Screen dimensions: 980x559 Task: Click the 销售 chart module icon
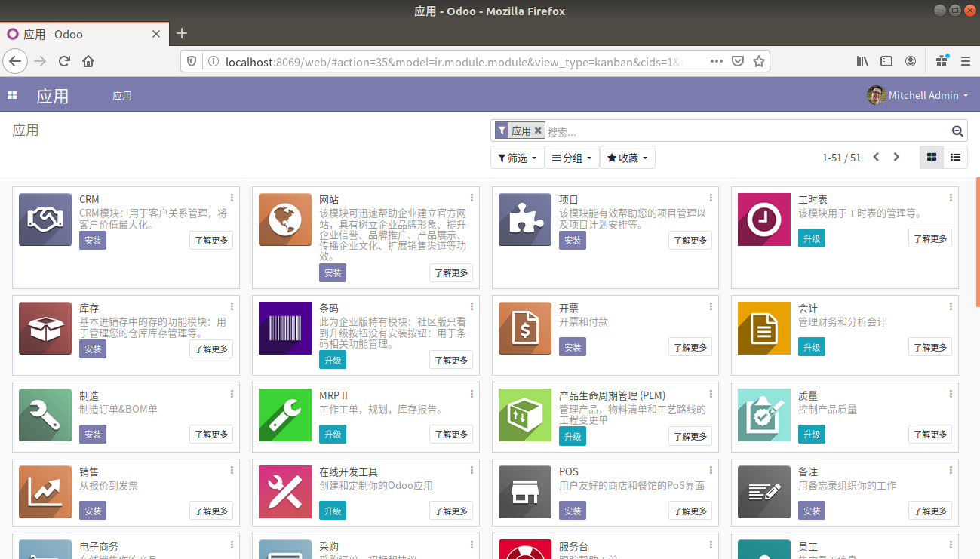click(45, 492)
